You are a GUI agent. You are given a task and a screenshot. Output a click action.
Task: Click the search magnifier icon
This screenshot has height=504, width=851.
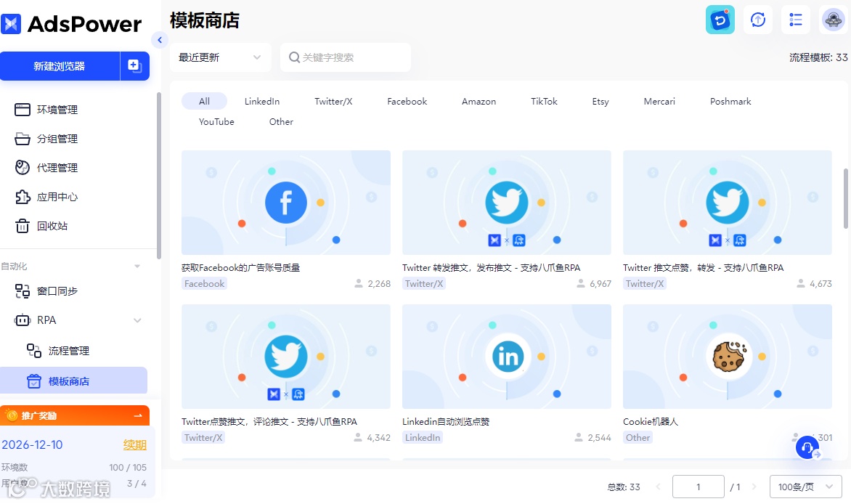(294, 57)
